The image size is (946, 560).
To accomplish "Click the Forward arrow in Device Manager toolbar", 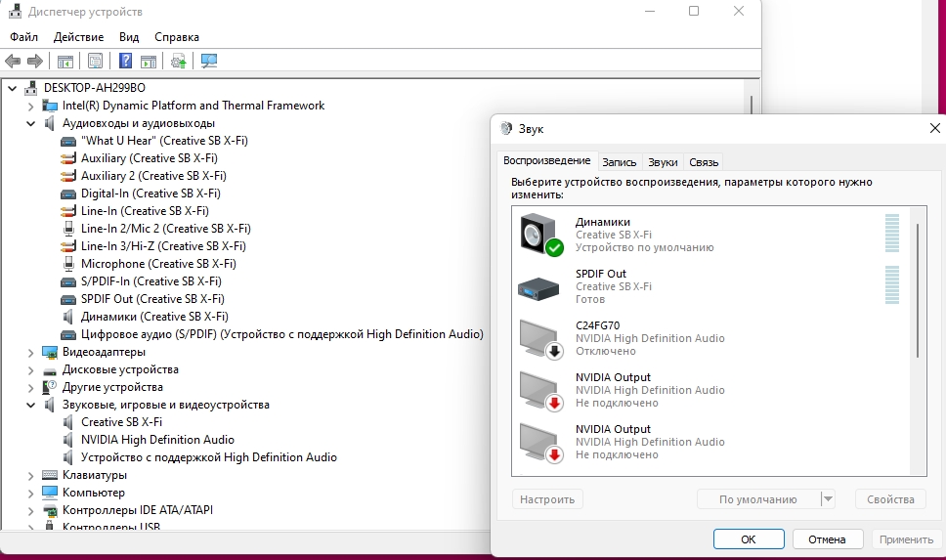I will [35, 61].
